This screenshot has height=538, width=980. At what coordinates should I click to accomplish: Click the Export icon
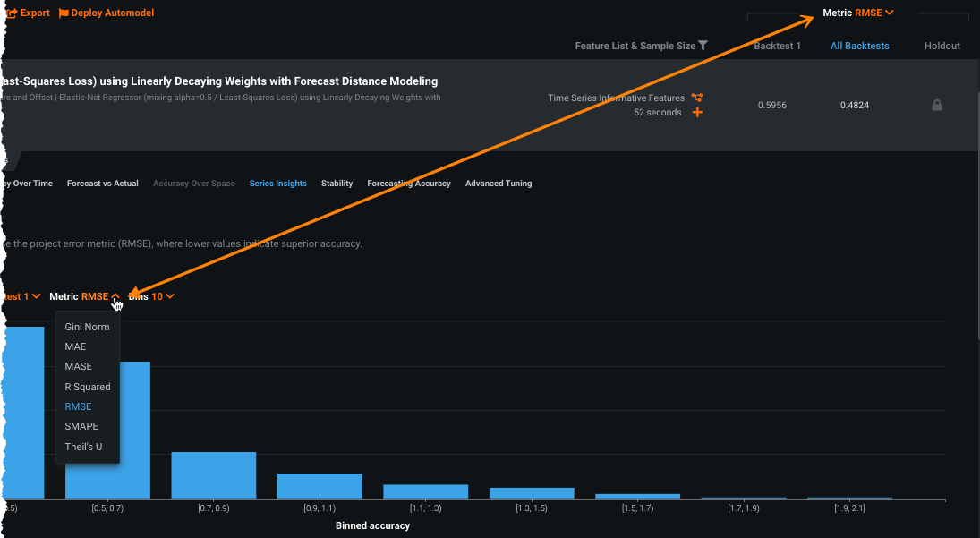pyautogui.click(x=12, y=13)
